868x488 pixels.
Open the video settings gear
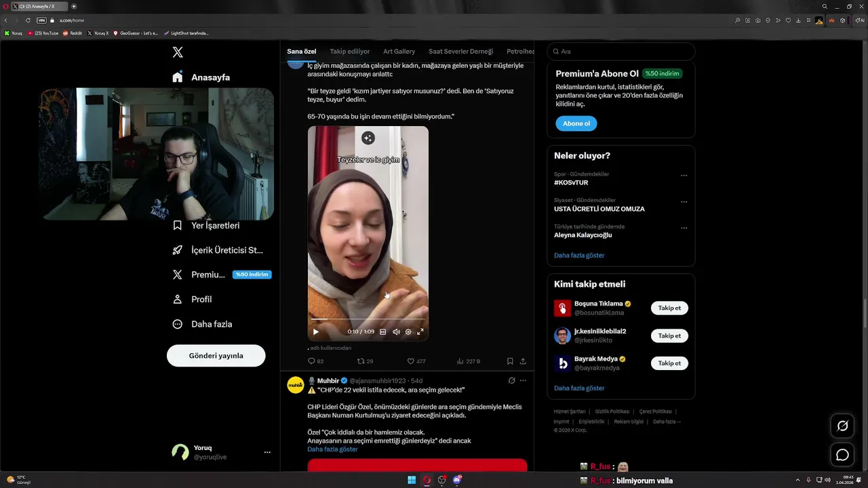click(x=408, y=331)
